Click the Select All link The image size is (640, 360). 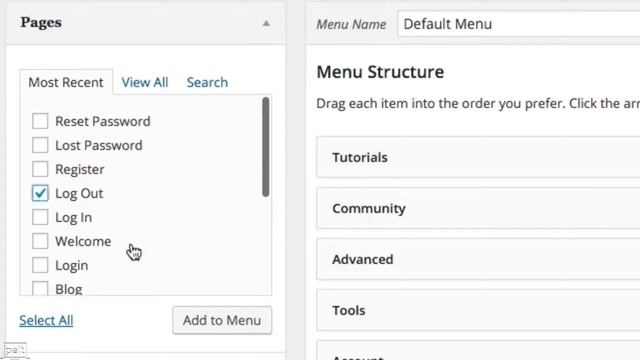click(46, 320)
